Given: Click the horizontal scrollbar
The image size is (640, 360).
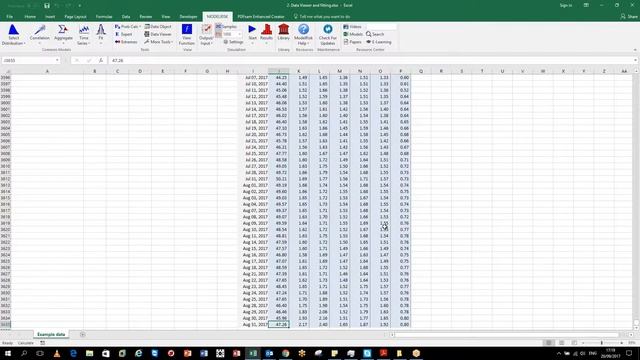Looking at the screenshot, I should coord(510,335).
